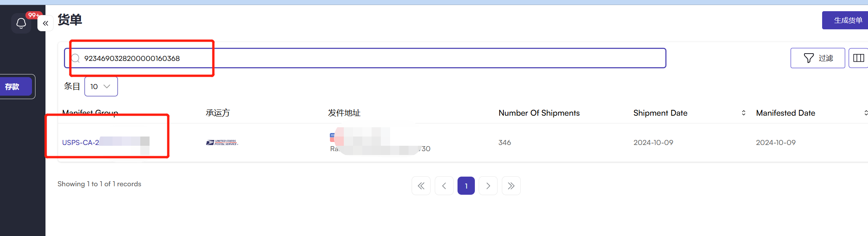Sort by Shipment Date column

tap(743, 113)
